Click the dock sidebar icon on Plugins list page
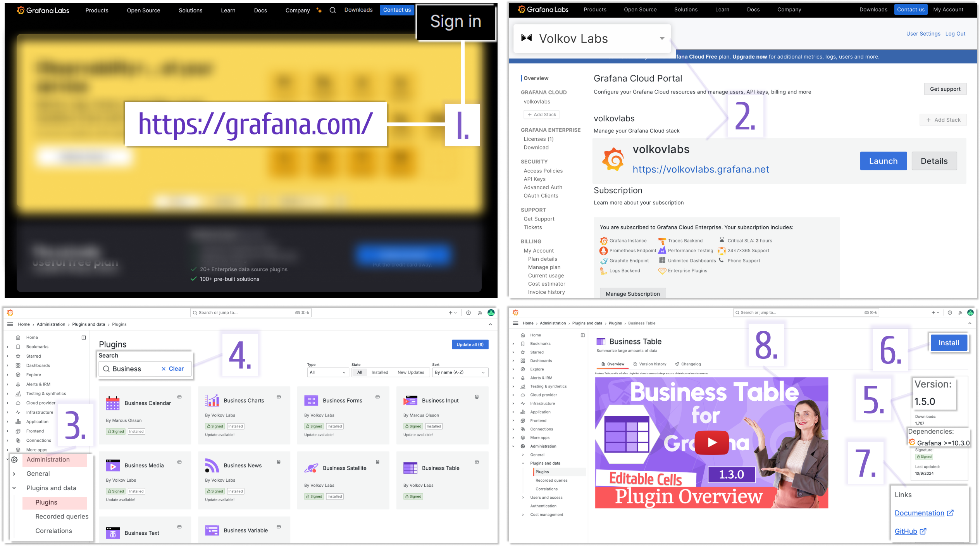 pos(84,338)
